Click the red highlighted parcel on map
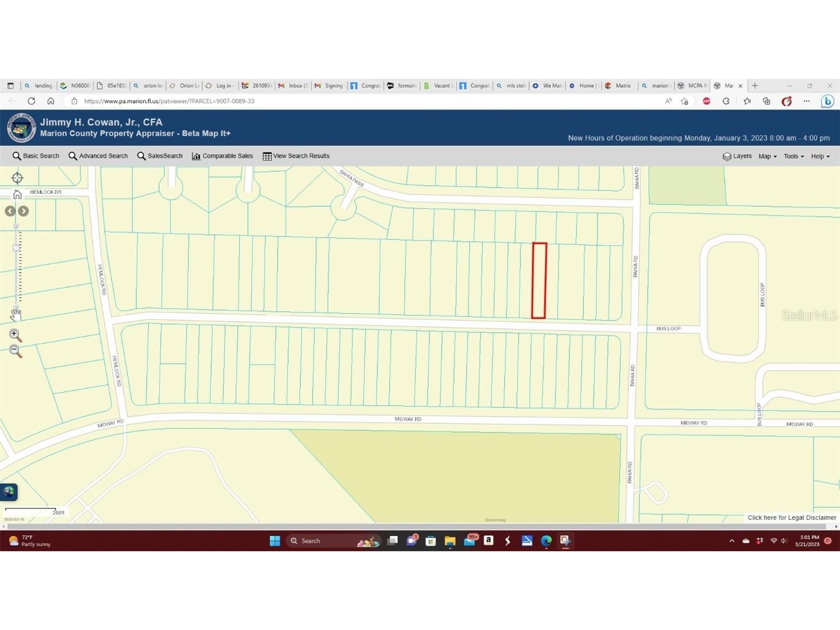Viewport: 840px width, 630px height. click(539, 281)
